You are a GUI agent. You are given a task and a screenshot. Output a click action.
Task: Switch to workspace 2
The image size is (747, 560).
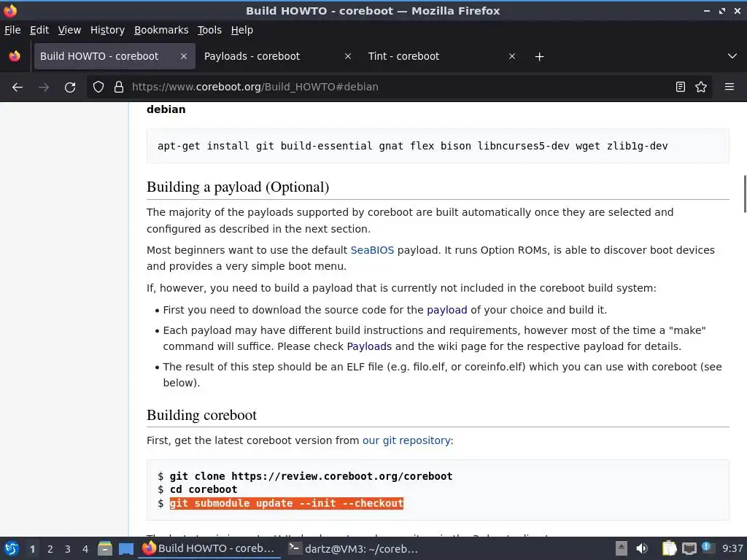[x=50, y=549]
